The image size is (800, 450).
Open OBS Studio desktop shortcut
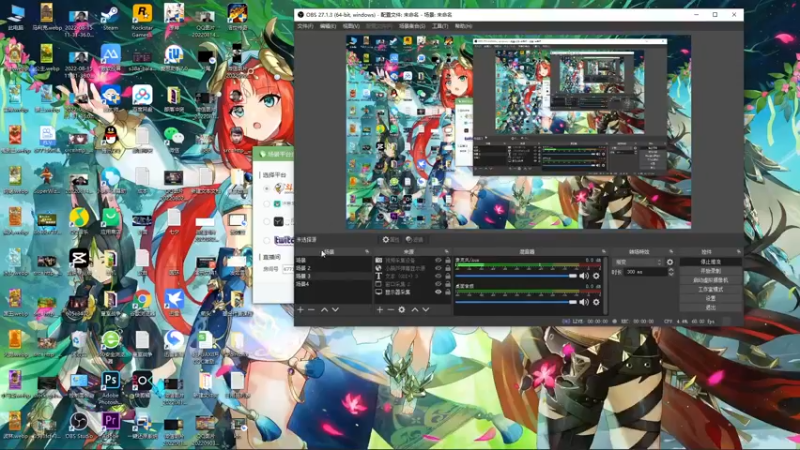coord(79,421)
